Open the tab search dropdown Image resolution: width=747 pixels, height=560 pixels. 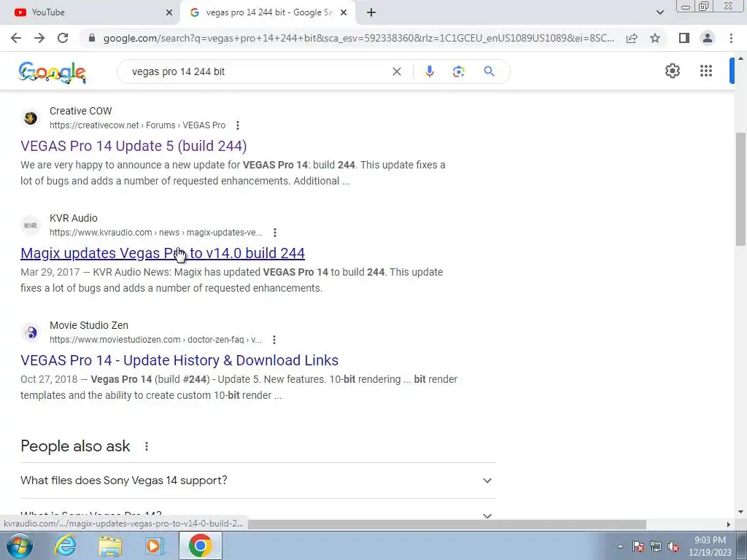659,12
